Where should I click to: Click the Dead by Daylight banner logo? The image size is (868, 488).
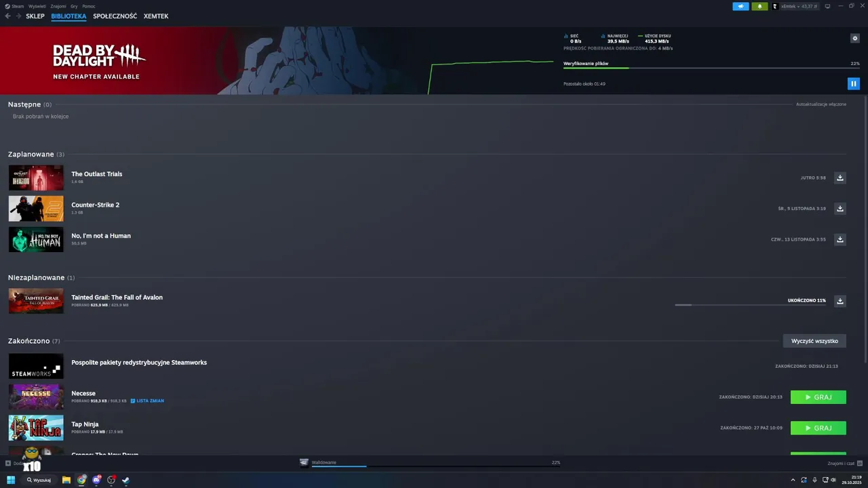(99, 56)
